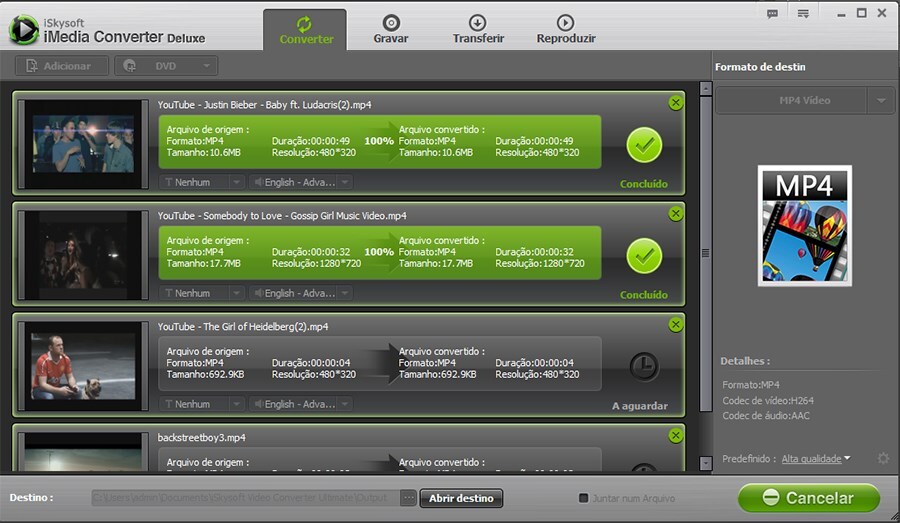The height and width of the screenshot is (523, 900).
Task: Click the Concluído status of Somebody to Love
Action: click(x=643, y=295)
